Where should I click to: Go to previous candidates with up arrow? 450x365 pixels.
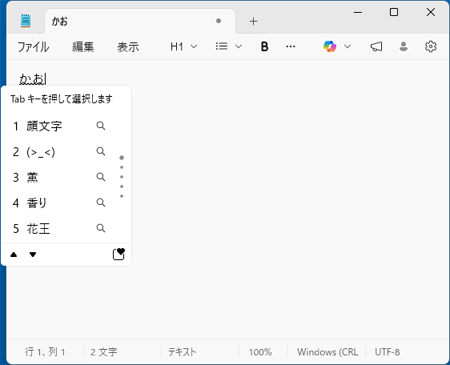pos(14,255)
